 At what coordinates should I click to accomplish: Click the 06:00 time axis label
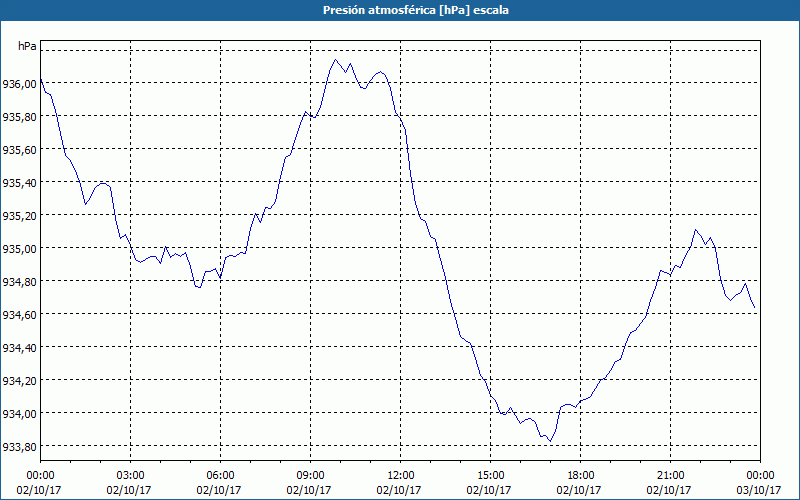tap(220, 476)
